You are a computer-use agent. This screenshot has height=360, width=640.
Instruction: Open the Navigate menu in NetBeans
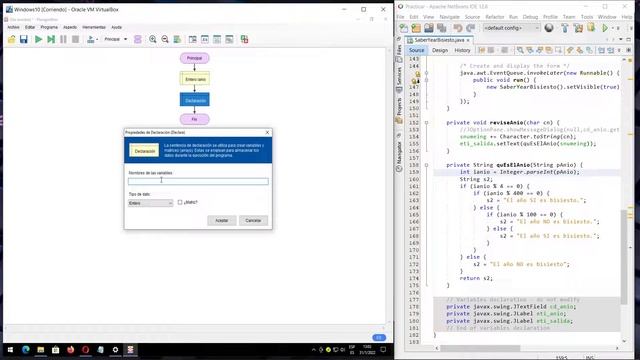[x=449, y=17]
